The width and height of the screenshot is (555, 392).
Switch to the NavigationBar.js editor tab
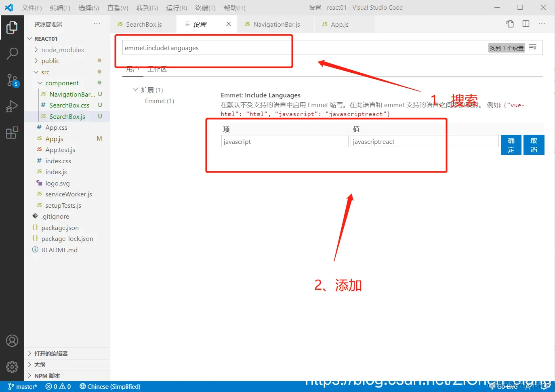coord(276,24)
